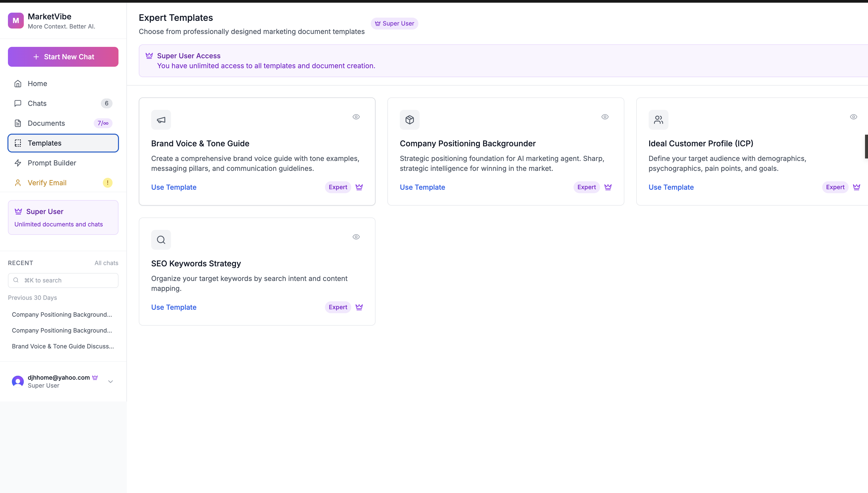
Task: Click the megaphone icon on Brand Voice card
Action: 161,120
